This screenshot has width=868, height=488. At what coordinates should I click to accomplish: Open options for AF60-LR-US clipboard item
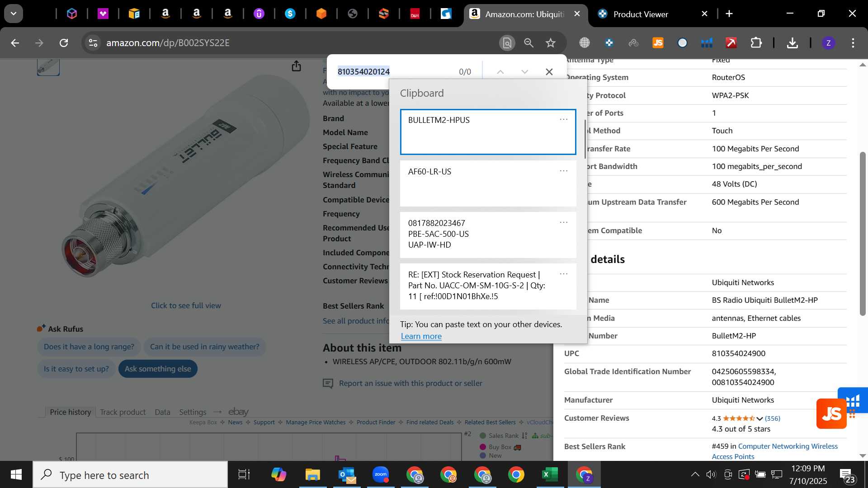pyautogui.click(x=563, y=171)
